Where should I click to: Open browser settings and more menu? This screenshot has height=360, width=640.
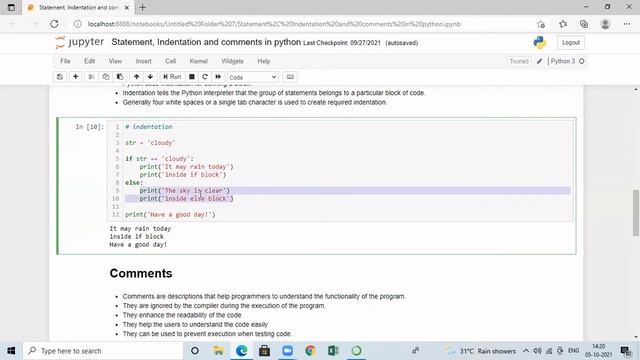(x=627, y=24)
